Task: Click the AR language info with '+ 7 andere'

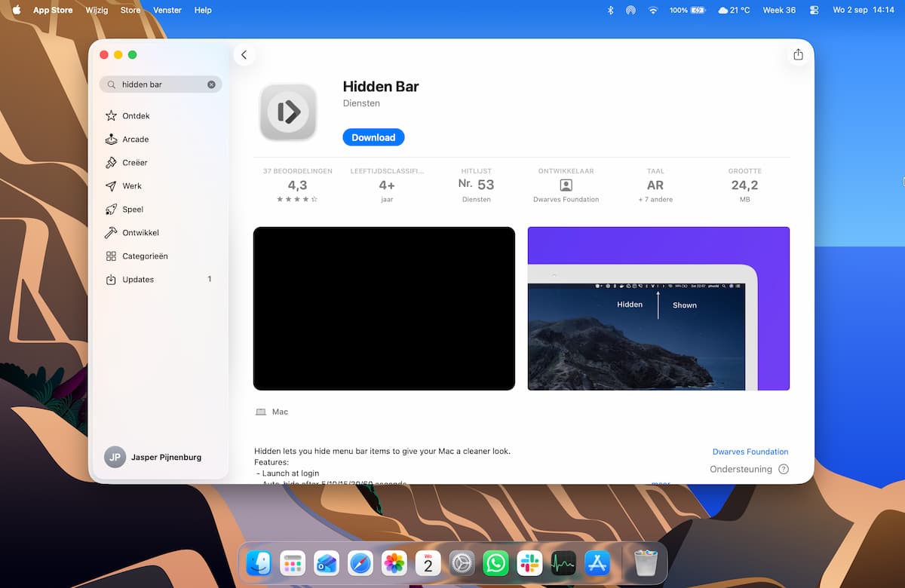Action: click(x=655, y=185)
